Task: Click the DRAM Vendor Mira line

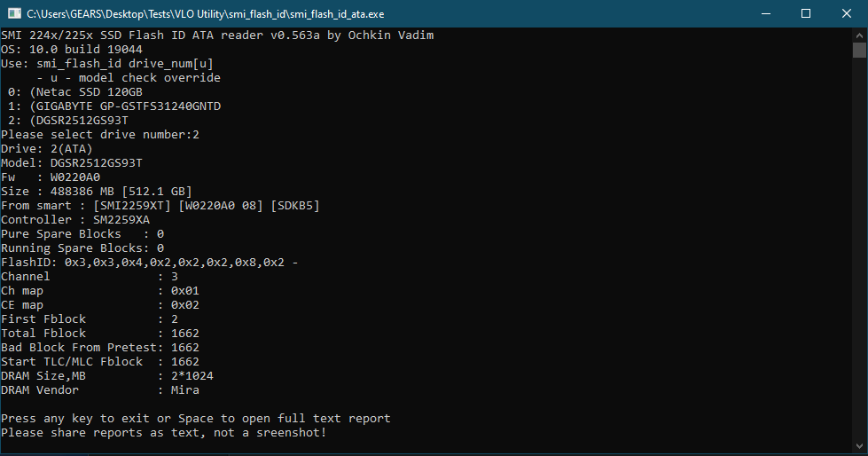Action: 99,390
